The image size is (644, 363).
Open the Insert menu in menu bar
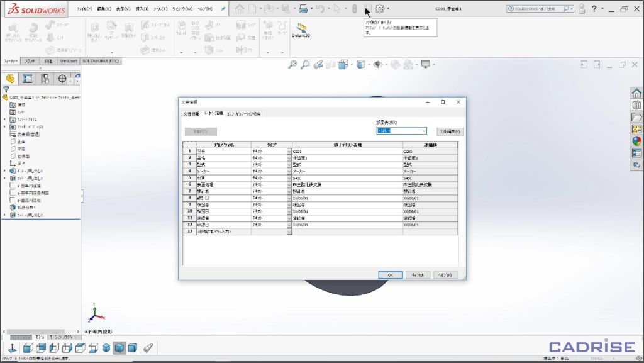142,9
